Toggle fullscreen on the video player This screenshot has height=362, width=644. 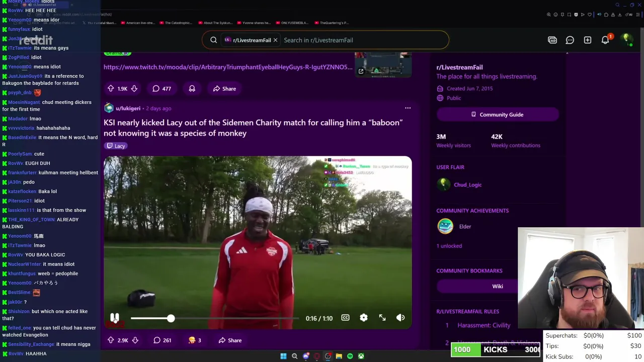click(382, 318)
